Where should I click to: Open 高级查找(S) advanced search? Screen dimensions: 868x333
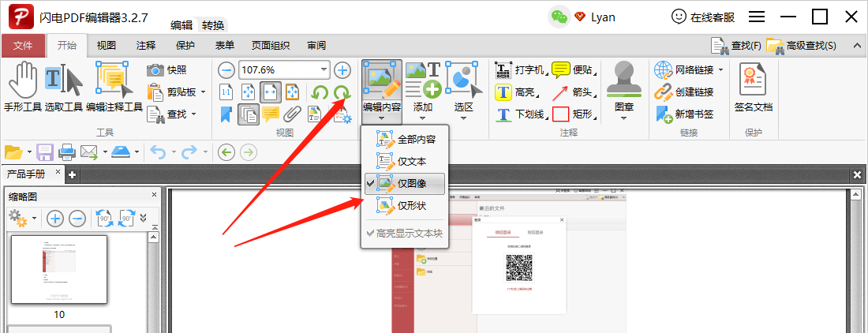point(801,46)
